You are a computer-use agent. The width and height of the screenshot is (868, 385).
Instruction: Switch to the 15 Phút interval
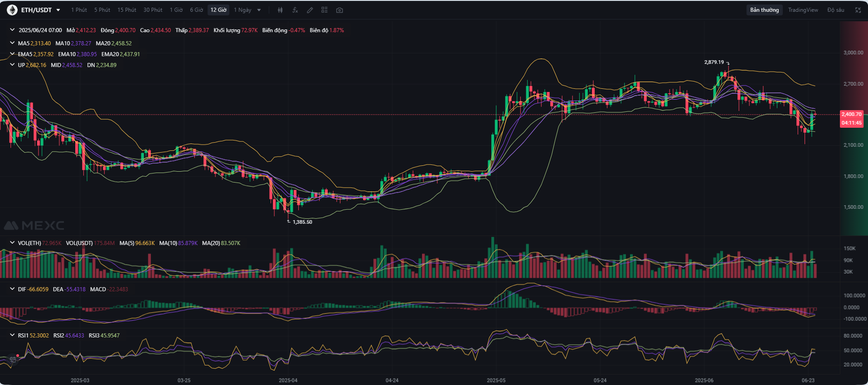tap(127, 10)
